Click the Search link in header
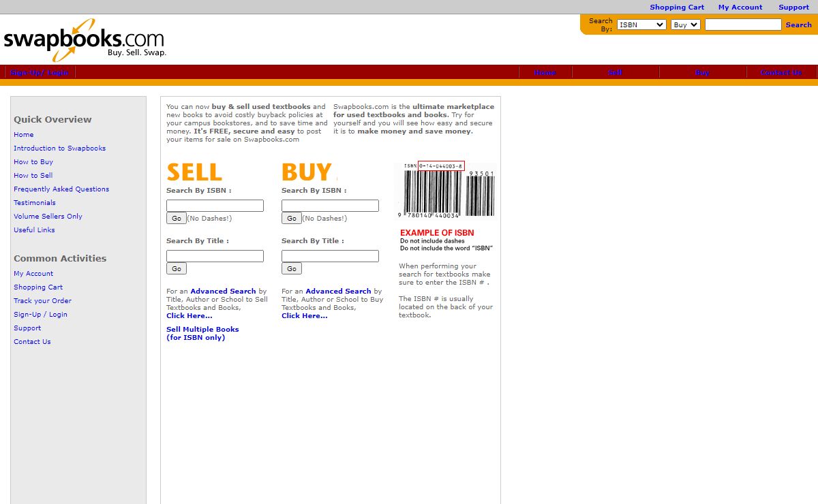 798,25
